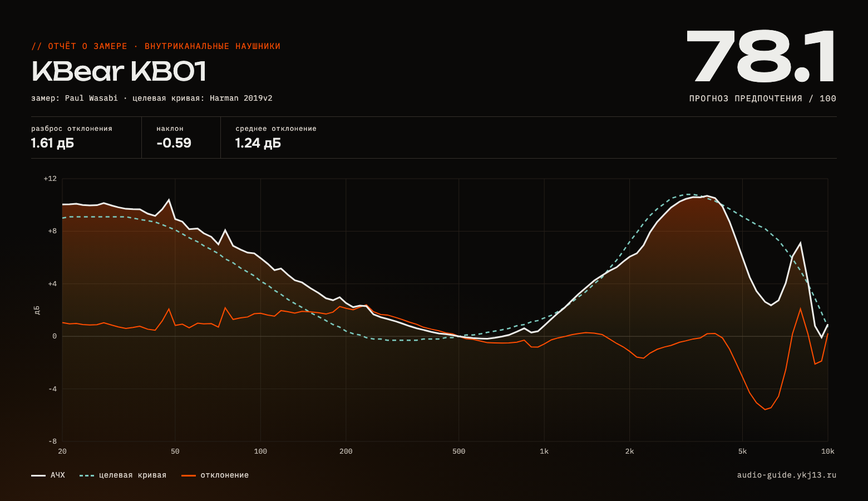868x501 pixels.
Task: Click the "среднее отклонение" stat label
Action: 276,129
